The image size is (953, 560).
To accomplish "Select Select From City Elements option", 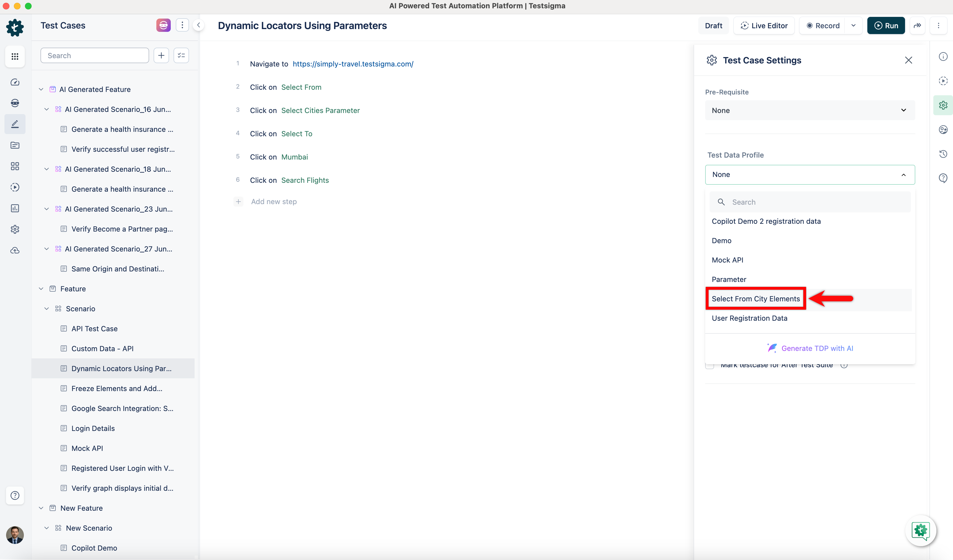I will pyautogui.click(x=756, y=299).
